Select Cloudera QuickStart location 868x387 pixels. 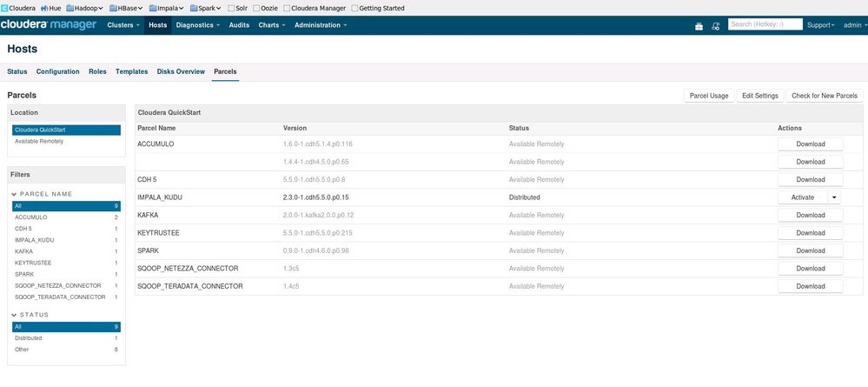click(66, 130)
